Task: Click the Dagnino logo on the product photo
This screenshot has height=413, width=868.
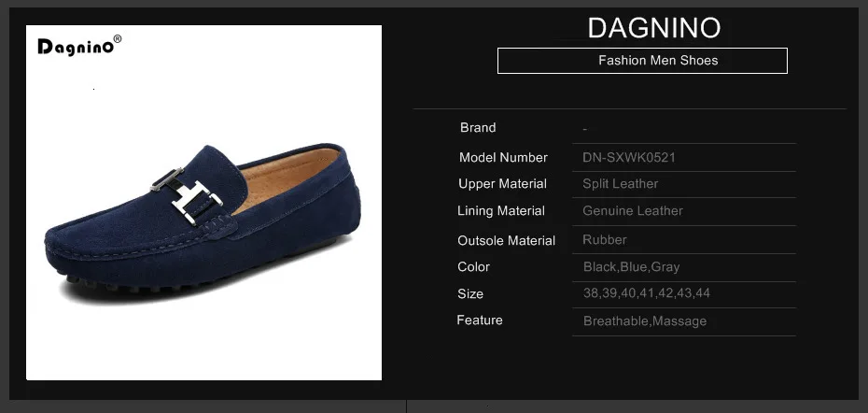Action: click(x=76, y=46)
